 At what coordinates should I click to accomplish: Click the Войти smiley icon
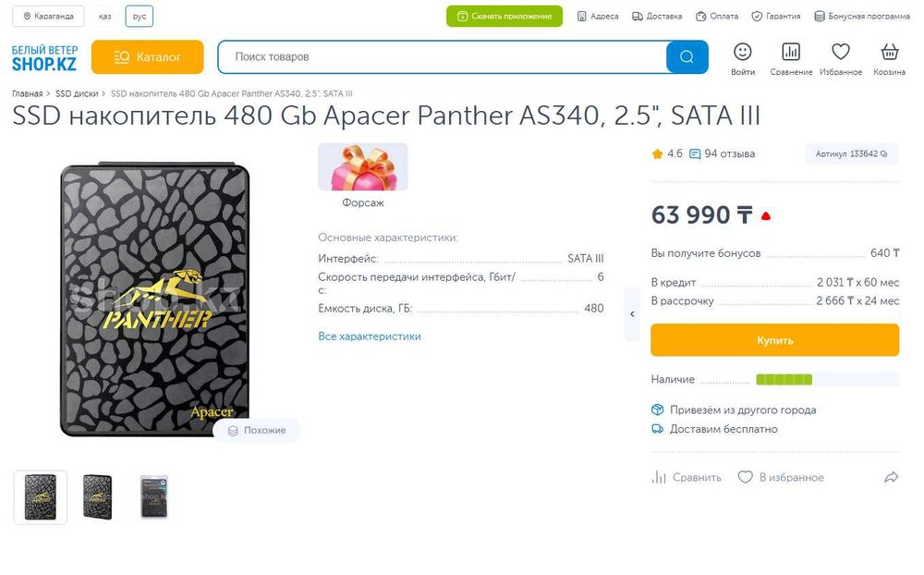point(742,53)
